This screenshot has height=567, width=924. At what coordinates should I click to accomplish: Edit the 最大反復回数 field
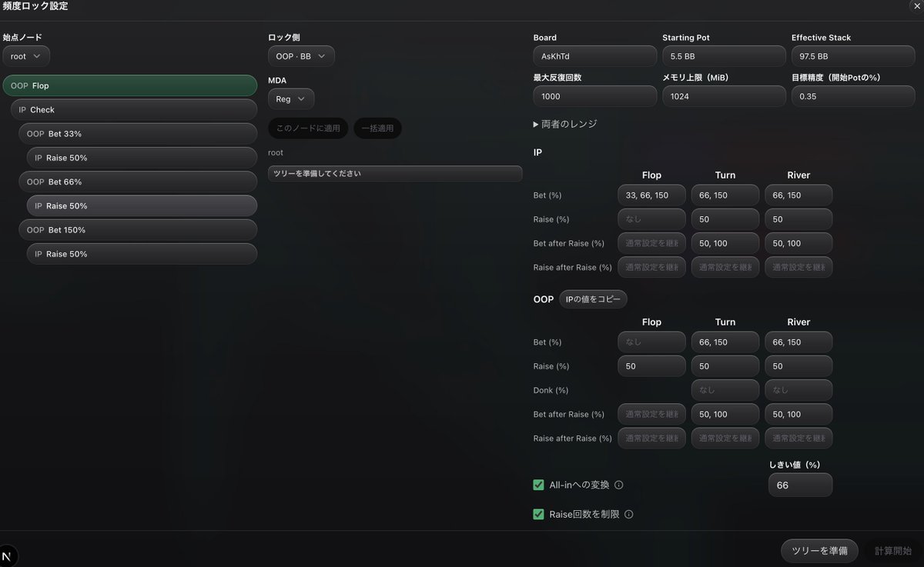pos(595,96)
